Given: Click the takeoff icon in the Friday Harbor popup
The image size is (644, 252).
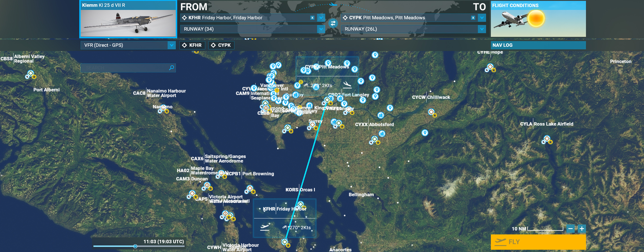Looking at the screenshot, I should (x=264, y=227).
